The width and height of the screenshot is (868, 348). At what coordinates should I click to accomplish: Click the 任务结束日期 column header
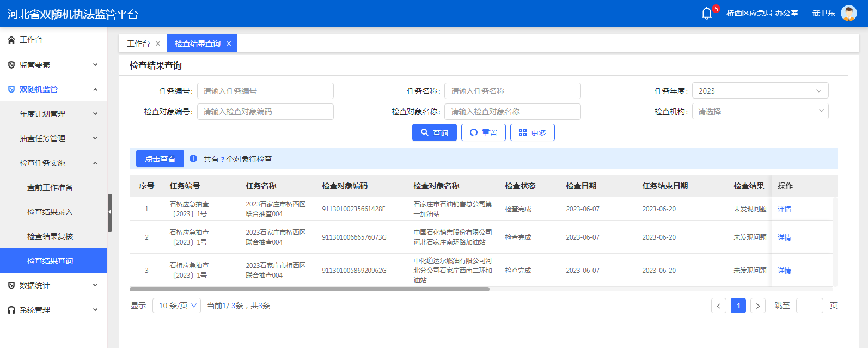point(665,186)
